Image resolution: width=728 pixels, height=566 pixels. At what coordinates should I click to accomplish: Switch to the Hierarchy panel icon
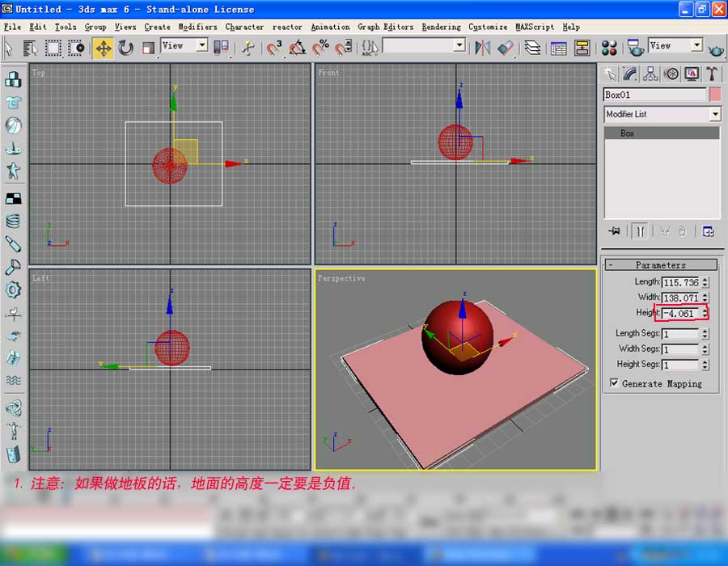650,74
